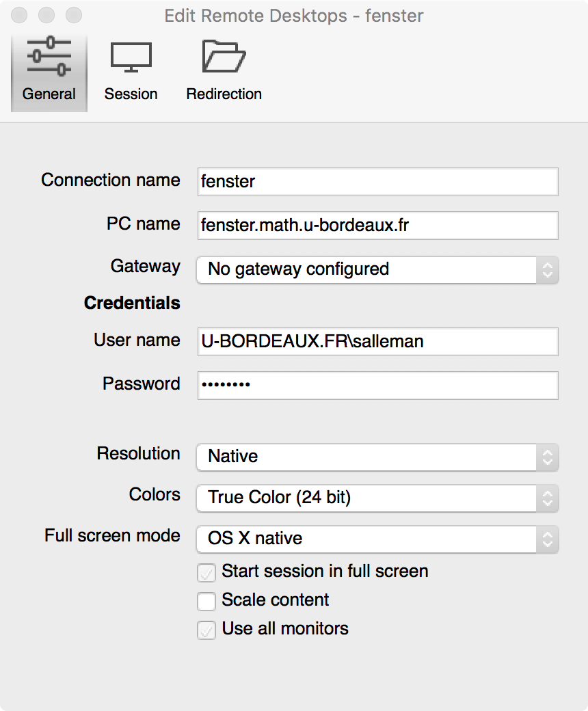Click the Session tab label
The height and width of the screenshot is (711, 588).
131,94
